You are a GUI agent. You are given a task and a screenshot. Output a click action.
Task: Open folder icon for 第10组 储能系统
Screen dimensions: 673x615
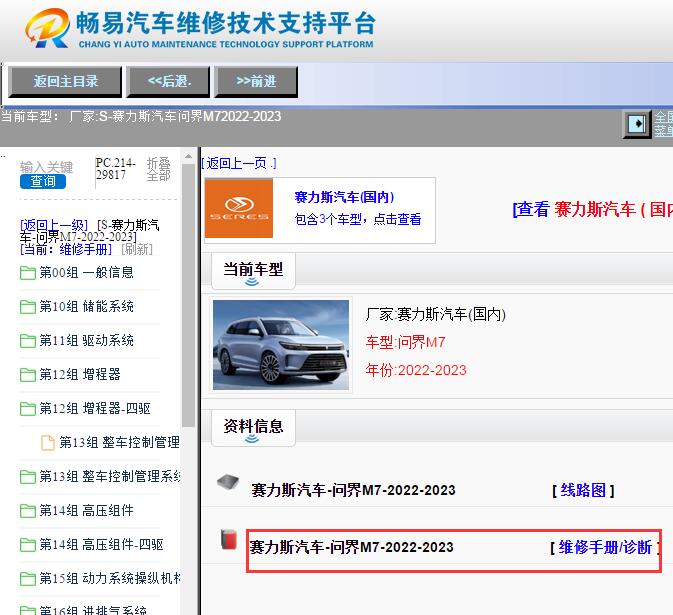tap(28, 307)
